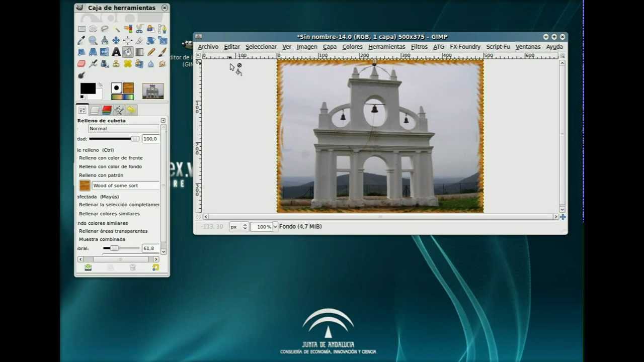Viewport: 644px width, 362px height.
Task: Select the Scissors Select tool
Action: pos(139,29)
